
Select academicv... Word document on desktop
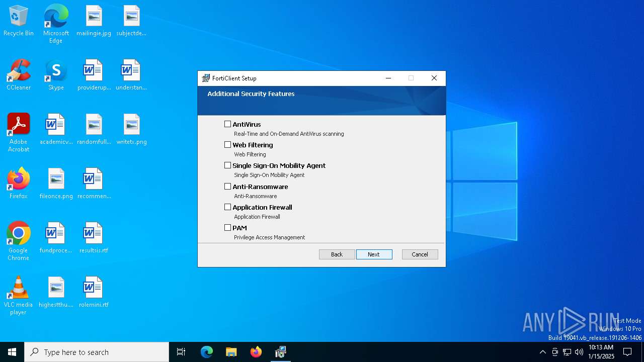[x=56, y=129]
